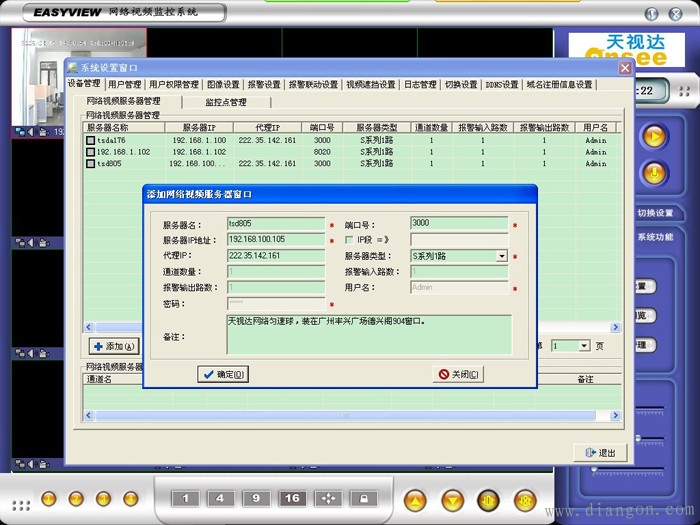Open the 域名注册信息设置 tab

(559, 84)
